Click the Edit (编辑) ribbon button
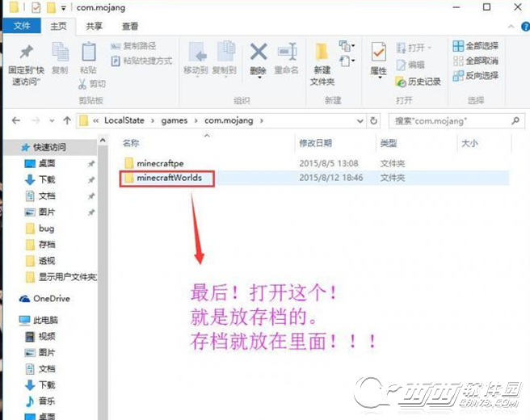Image resolution: width=530 pixels, height=420 pixels. [x=410, y=65]
